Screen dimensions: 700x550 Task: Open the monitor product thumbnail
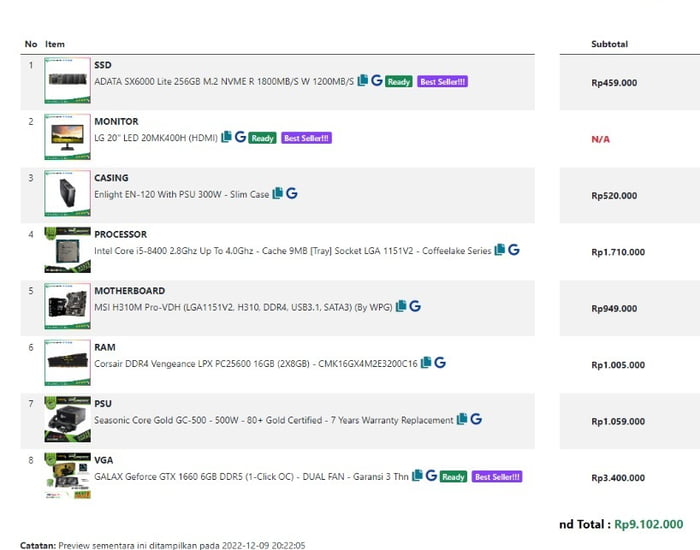[x=67, y=137]
